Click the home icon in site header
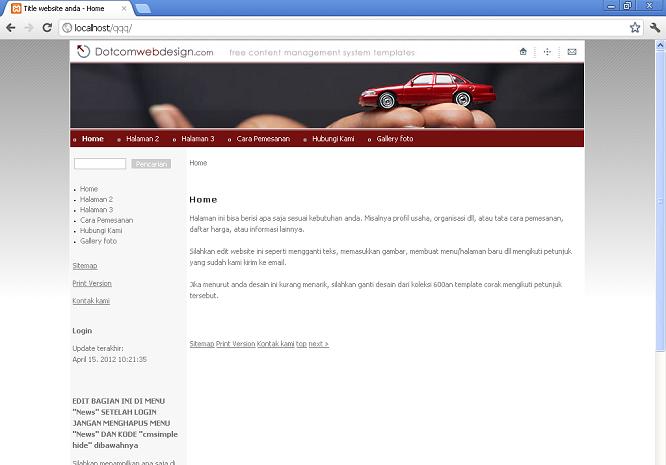666x465 pixels. 523,52
